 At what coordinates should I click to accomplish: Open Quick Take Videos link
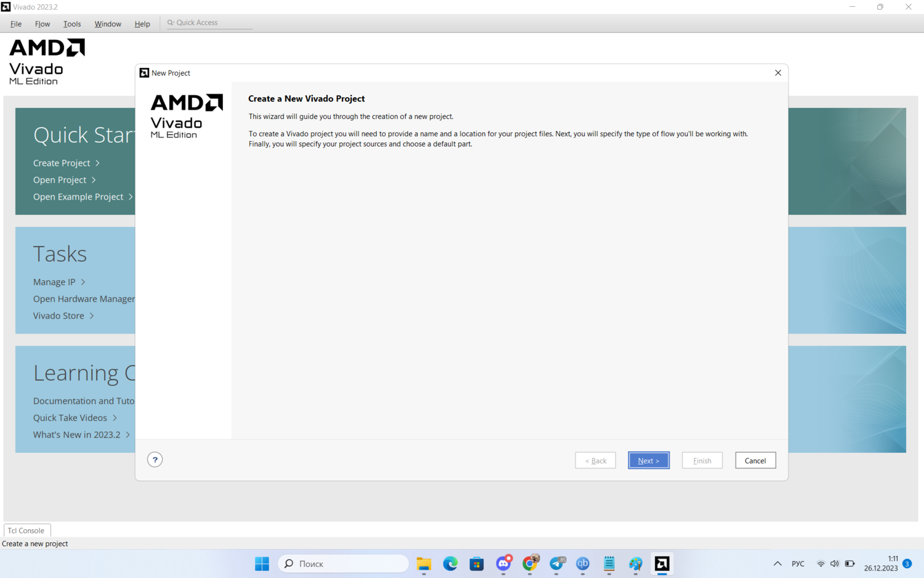coord(70,418)
